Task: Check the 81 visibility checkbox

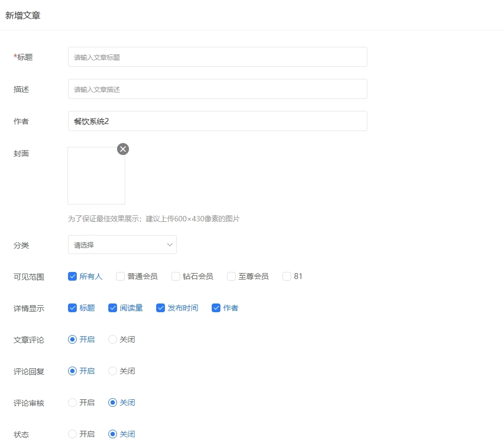Action: (x=287, y=276)
